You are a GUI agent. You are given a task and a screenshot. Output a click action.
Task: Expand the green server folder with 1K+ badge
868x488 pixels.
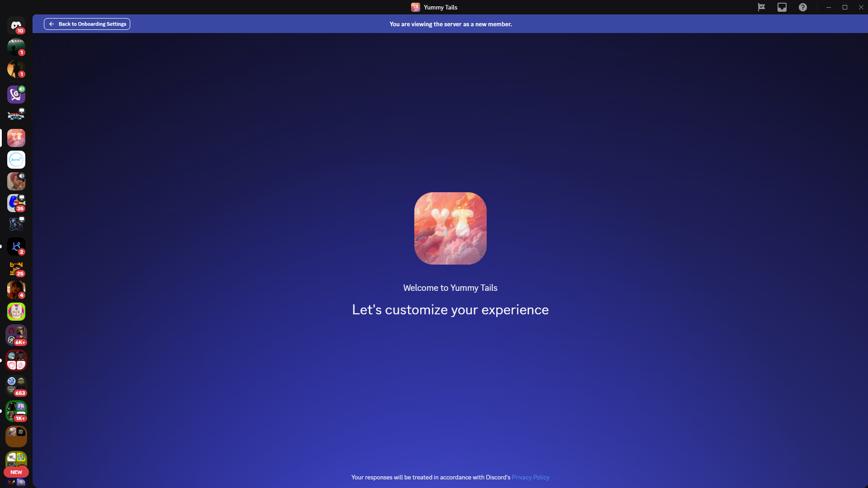click(16, 411)
